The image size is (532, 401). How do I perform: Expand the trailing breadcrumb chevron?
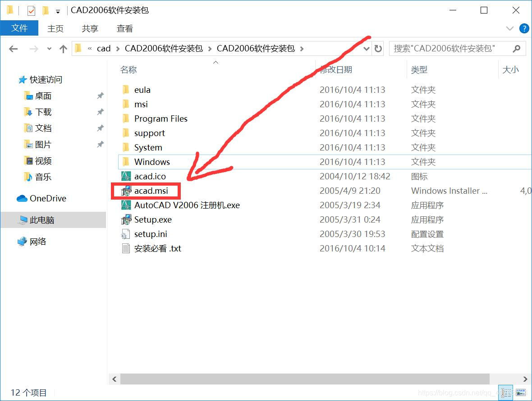point(302,49)
